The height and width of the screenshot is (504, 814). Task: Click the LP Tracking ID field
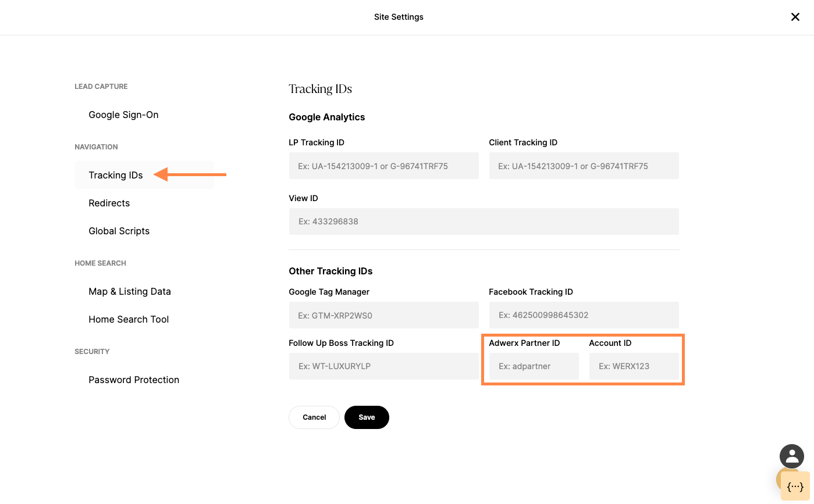pos(383,166)
